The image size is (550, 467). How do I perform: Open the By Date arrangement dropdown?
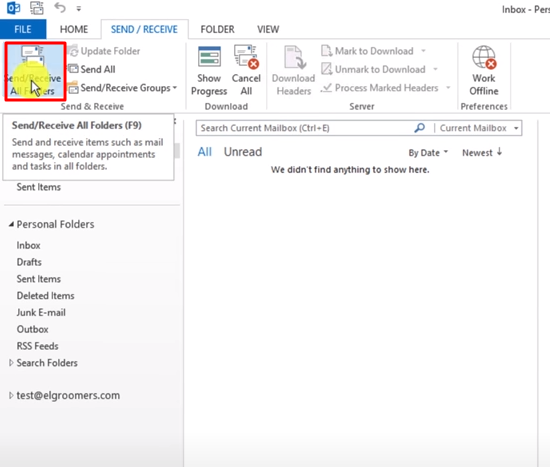tap(428, 153)
